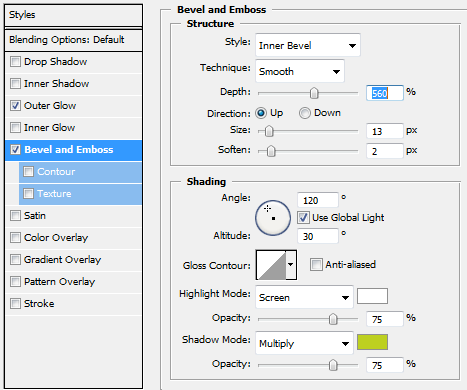The height and width of the screenshot is (390, 467).
Task: Enable the Drop Shadow checkbox
Action: tap(15, 62)
